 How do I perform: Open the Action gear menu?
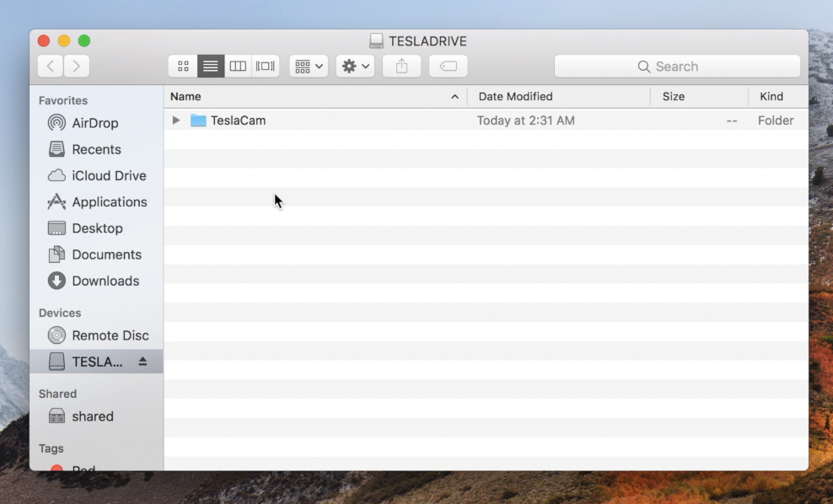click(355, 67)
